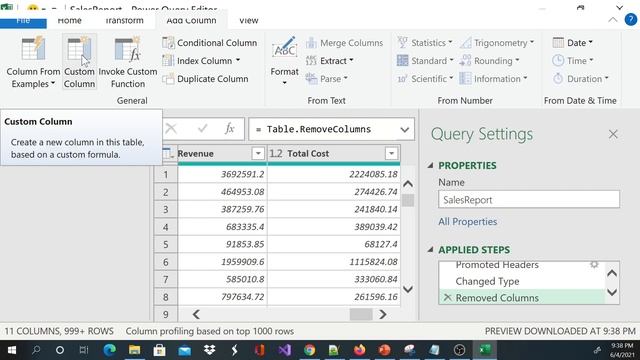The image size is (640, 360).
Task: Click the revenue cell 3692591.2
Action: [222, 174]
